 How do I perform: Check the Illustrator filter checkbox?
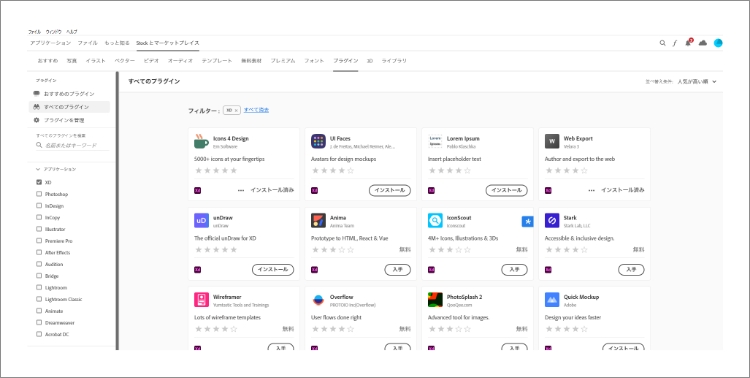point(39,229)
